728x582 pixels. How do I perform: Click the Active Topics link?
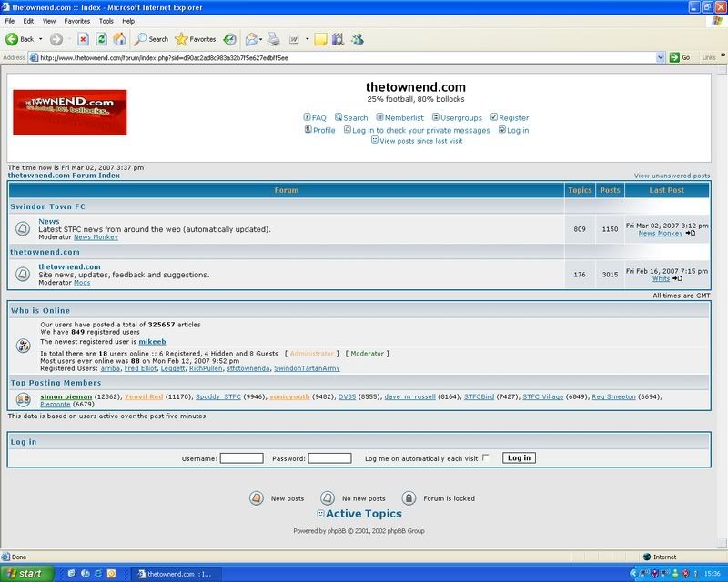pyautogui.click(x=363, y=513)
